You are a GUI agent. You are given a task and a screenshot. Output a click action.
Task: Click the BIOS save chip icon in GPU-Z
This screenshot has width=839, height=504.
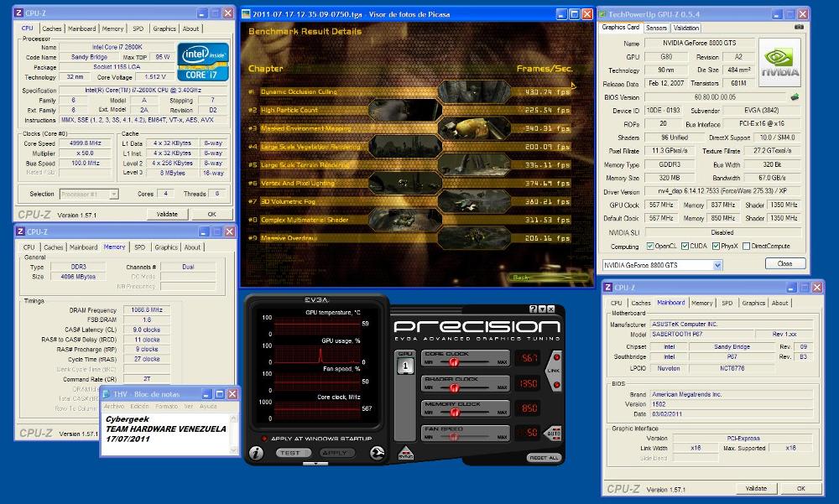(795, 96)
